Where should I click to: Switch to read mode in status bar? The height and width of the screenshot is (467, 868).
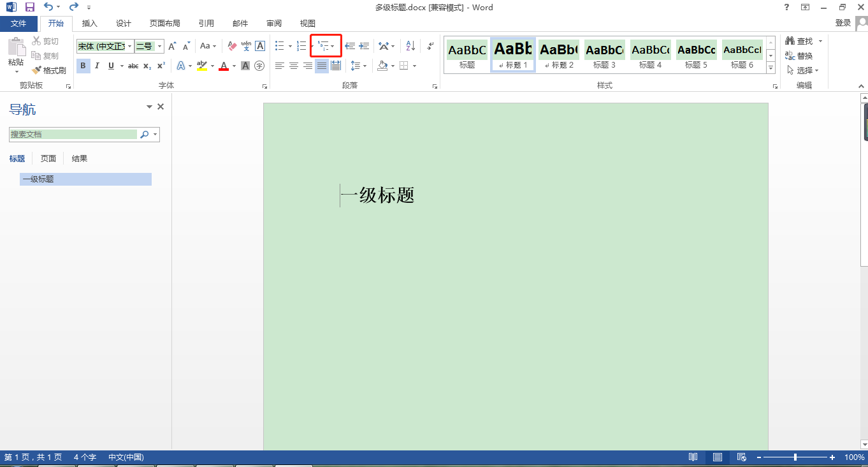(x=693, y=457)
